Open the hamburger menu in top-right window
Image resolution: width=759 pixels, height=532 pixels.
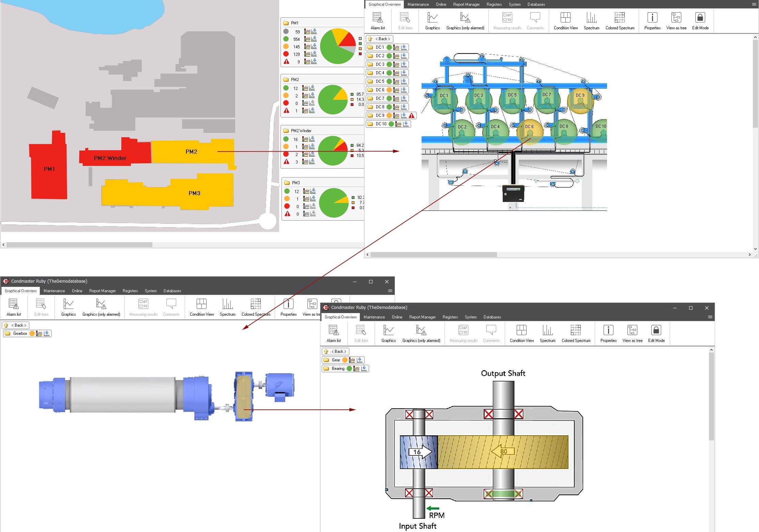tap(754, 4)
